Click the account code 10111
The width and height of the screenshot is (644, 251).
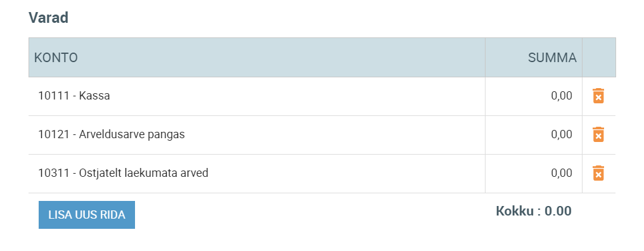pyautogui.click(x=54, y=96)
